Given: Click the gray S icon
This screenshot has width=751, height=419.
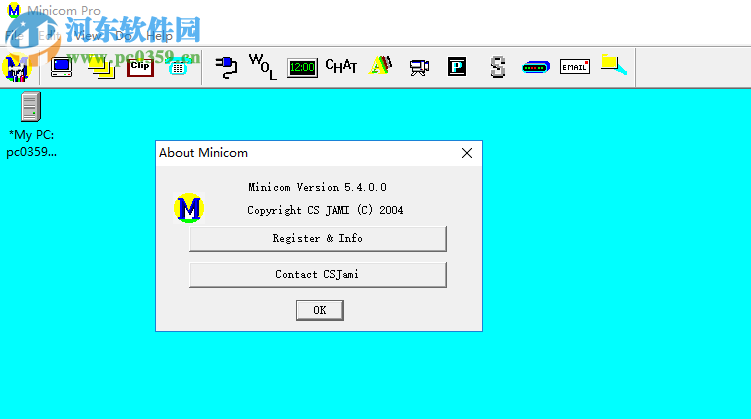Looking at the screenshot, I should pyautogui.click(x=498, y=67).
